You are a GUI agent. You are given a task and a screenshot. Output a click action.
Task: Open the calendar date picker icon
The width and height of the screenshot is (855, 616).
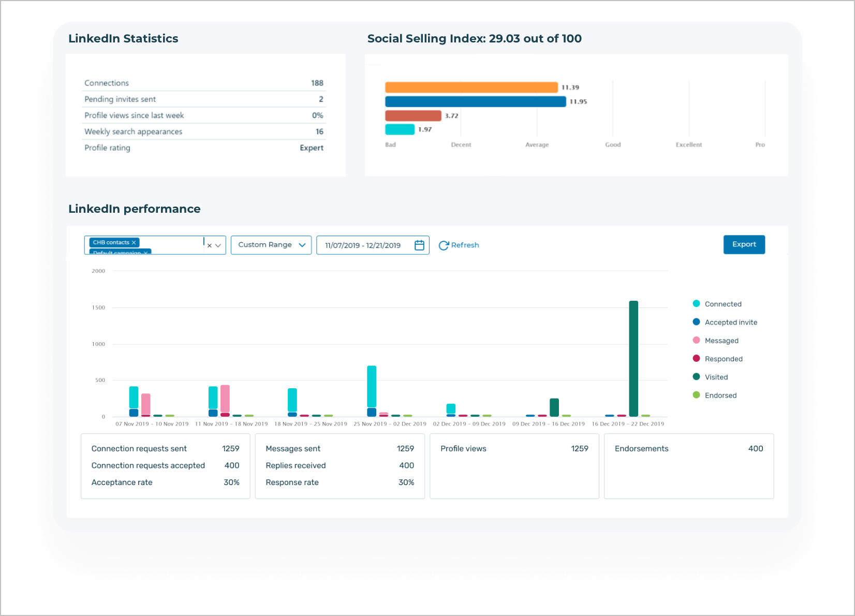(x=419, y=245)
